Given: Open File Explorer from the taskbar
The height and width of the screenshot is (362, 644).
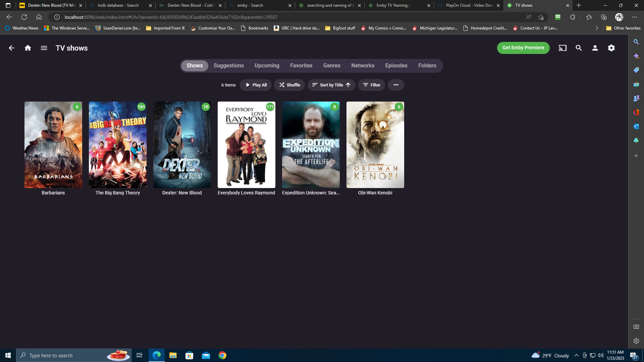Looking at the screenshot, I should pos(173,355).
